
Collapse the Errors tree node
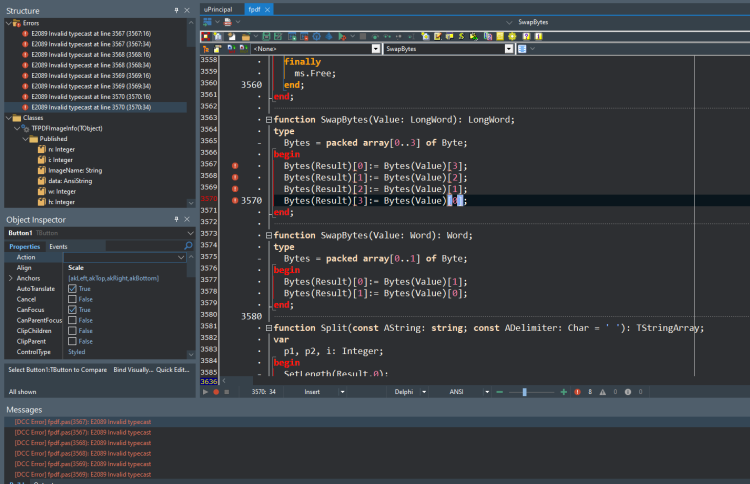[9, 23]
